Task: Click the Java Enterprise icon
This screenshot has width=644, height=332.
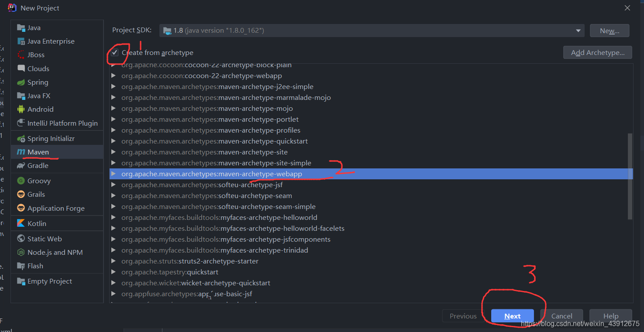Action: 21,41
